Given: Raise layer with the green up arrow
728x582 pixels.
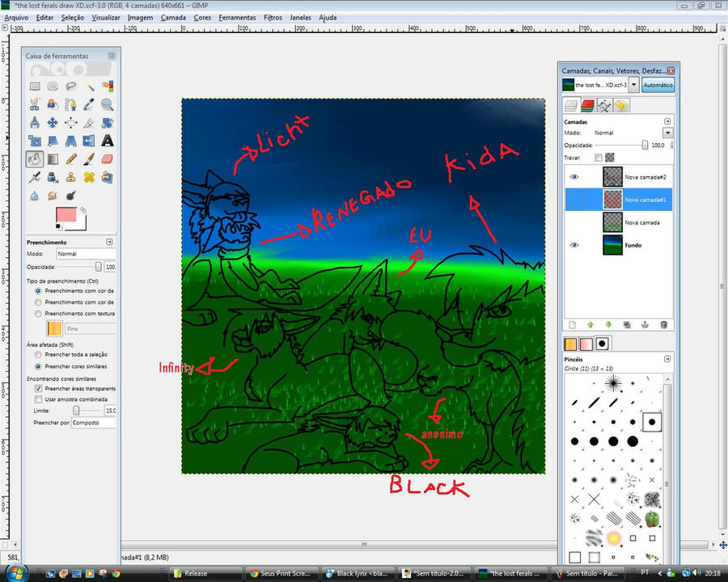Looking at the screenshot, I should [x=590, y=325].
